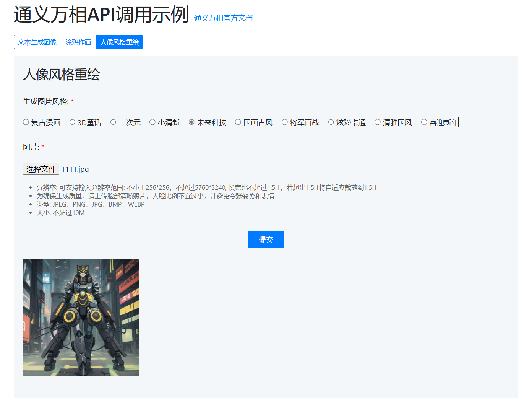
Task: Select the 3D童话 style option
Action: point(72,122)
